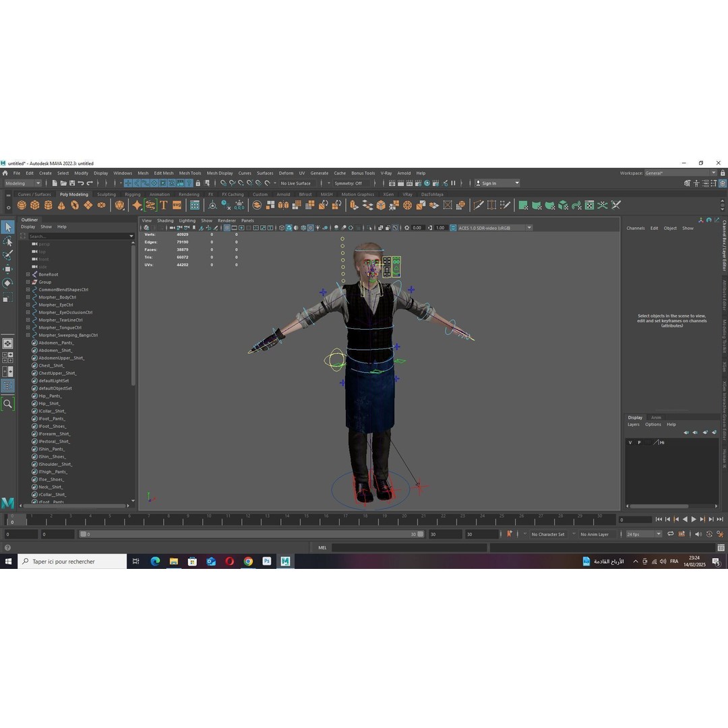Open the Mesh Tools menu
This screenshot has height=728, width=728.
(x=190, y=173)
